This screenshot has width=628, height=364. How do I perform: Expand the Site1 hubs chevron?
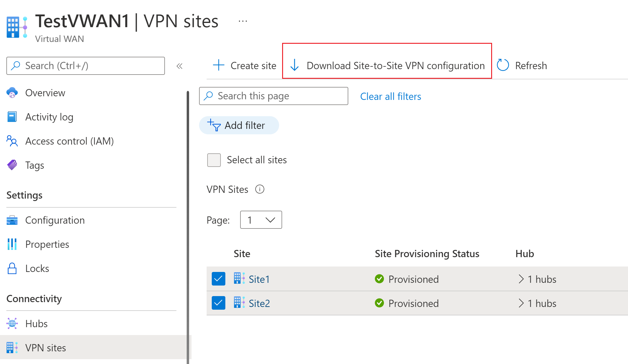tap(521, 279)
